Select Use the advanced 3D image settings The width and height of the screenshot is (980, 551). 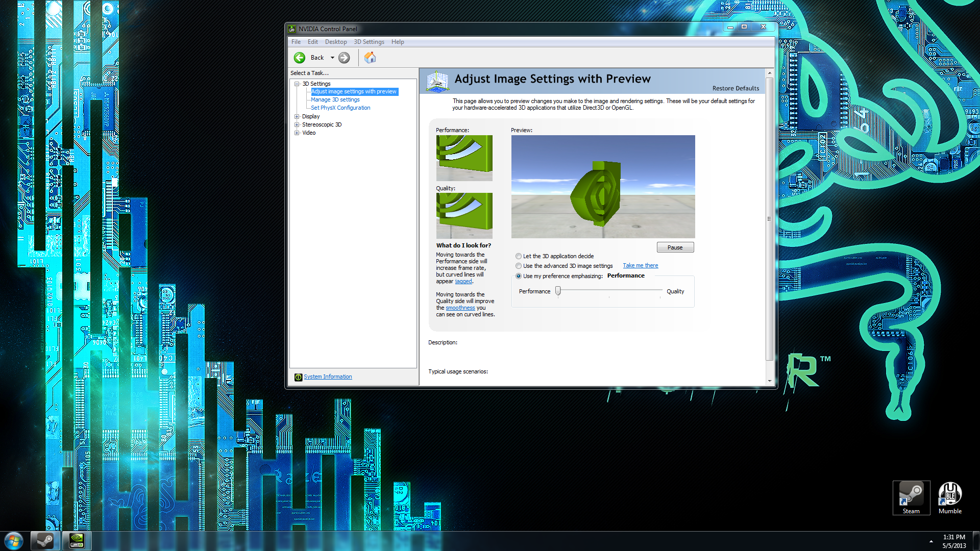[519, 266]
